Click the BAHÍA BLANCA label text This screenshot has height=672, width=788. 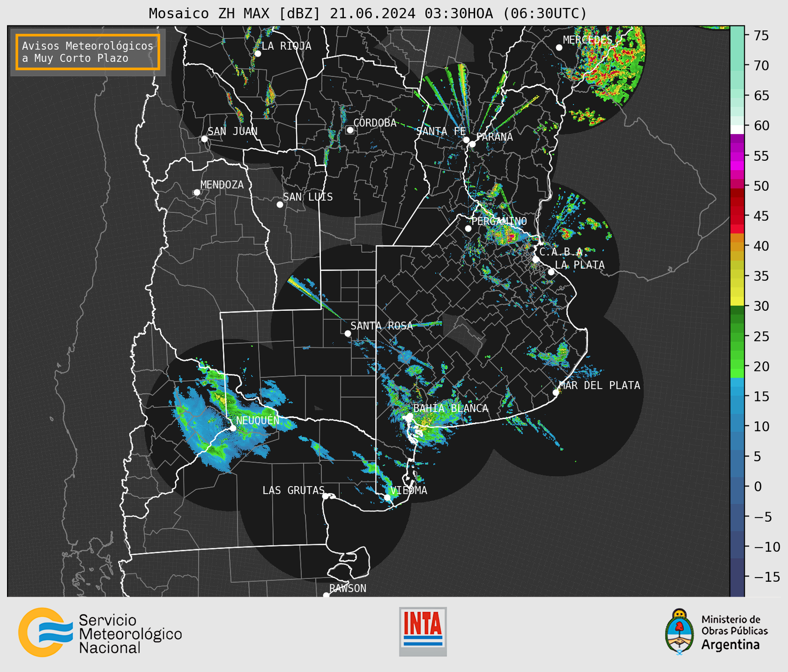pyautogui.click(x=451, y=408)
